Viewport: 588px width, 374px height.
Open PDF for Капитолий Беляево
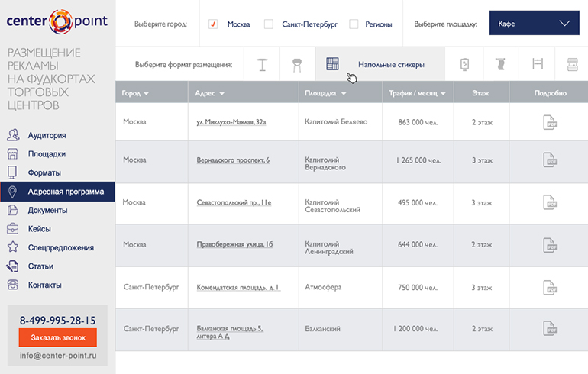[550, 122]
